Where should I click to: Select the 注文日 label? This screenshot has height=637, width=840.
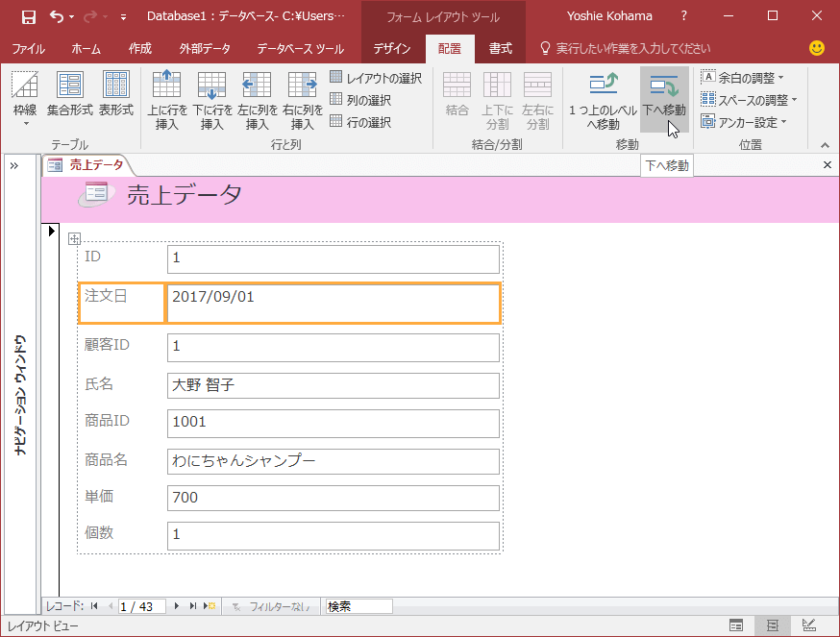pyautogui.click(x=121, y=304)
